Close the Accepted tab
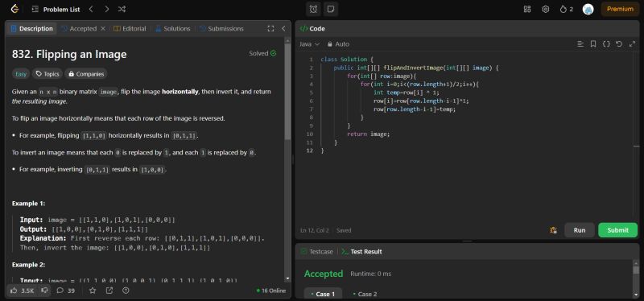 point(103,29)
